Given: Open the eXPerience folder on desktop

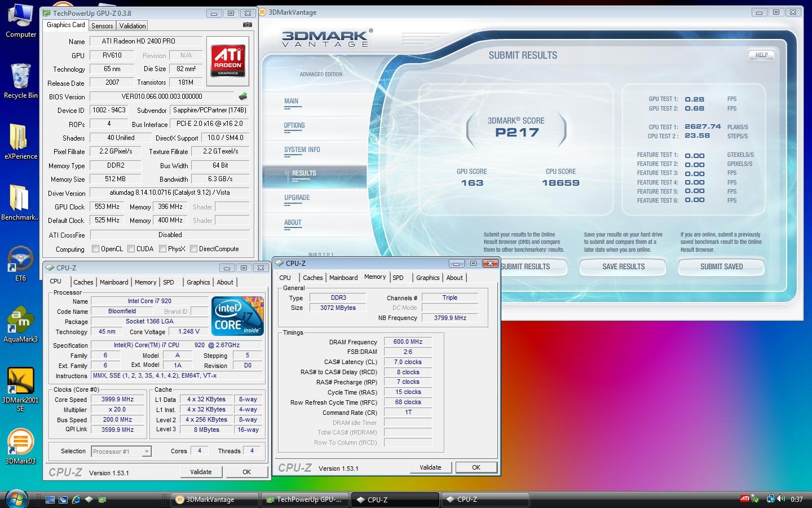Looking at the screenshot, I should (21, 141).
